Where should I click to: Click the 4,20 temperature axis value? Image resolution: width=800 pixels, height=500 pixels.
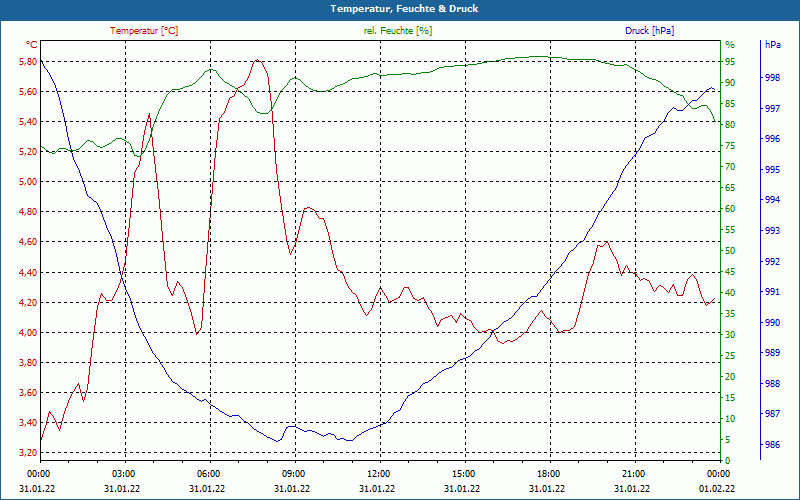pyautogui.click(x=28, y=303)
